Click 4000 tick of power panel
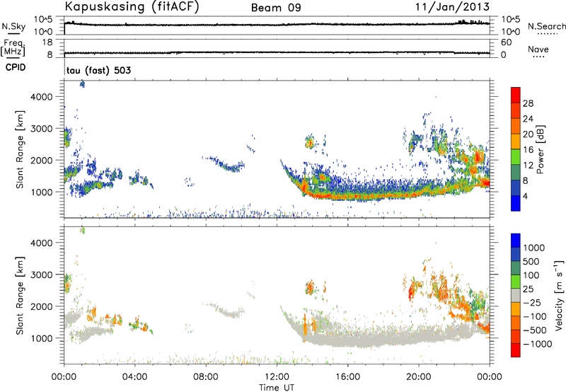Image resolution: width=566 pixels, height=392 pixels. tap(42, 97)
